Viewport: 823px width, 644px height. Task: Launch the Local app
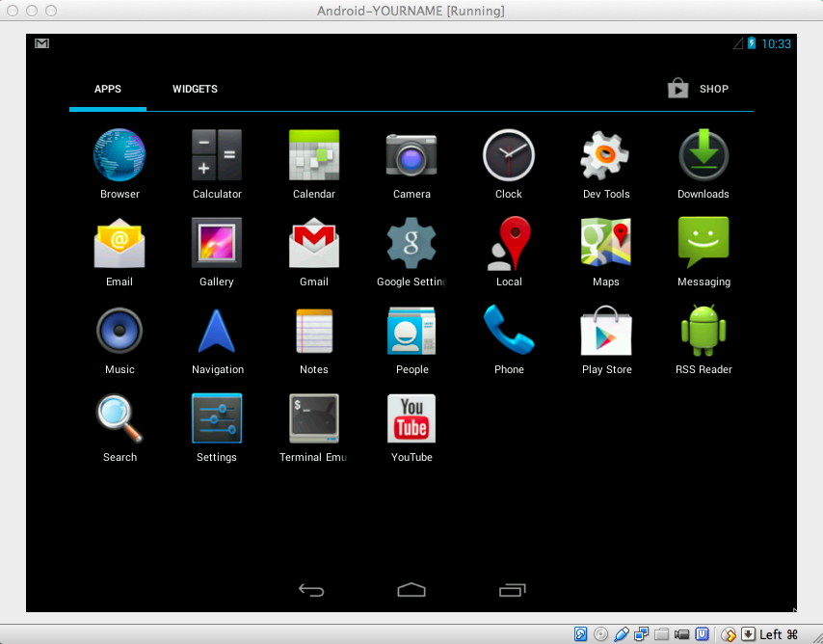tap(509, 253)
